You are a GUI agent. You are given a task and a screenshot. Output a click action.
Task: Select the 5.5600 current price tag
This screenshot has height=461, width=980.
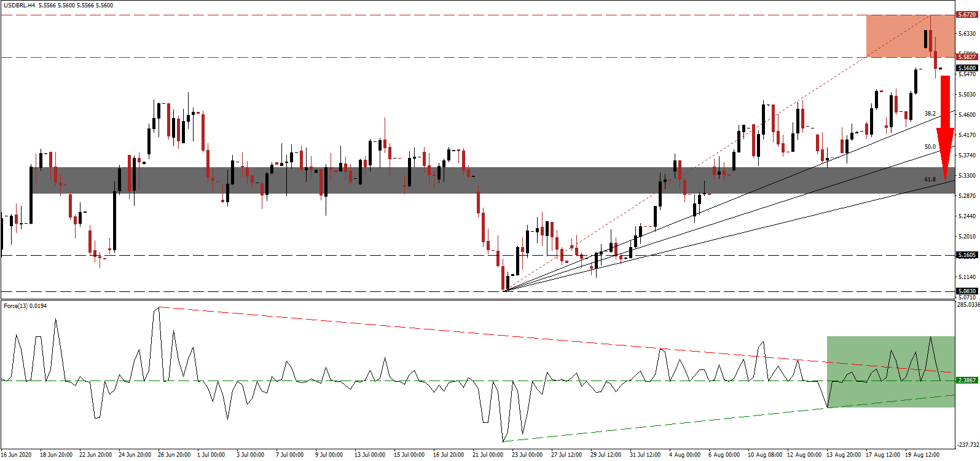tap(966, 68)
